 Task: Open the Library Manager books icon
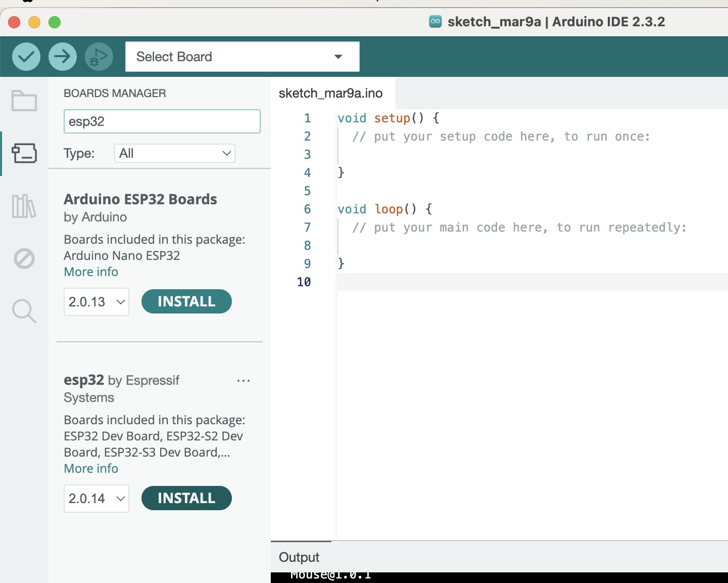click(x=24, y=206)
